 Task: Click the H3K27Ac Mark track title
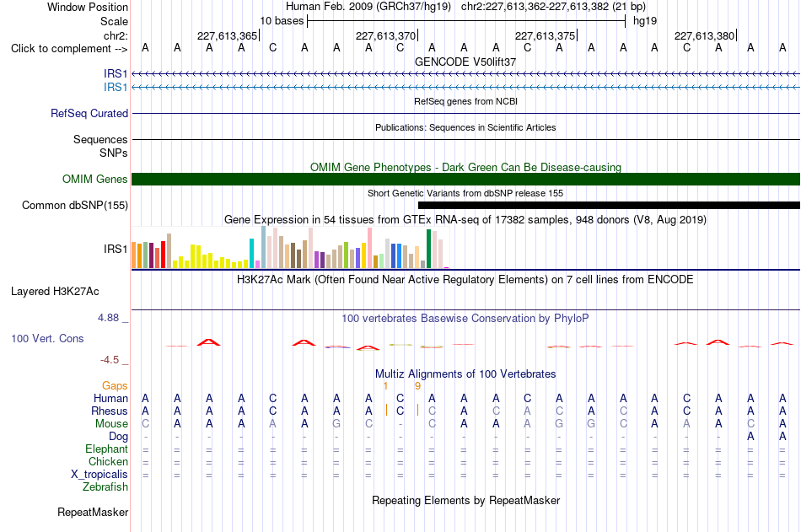465,280
